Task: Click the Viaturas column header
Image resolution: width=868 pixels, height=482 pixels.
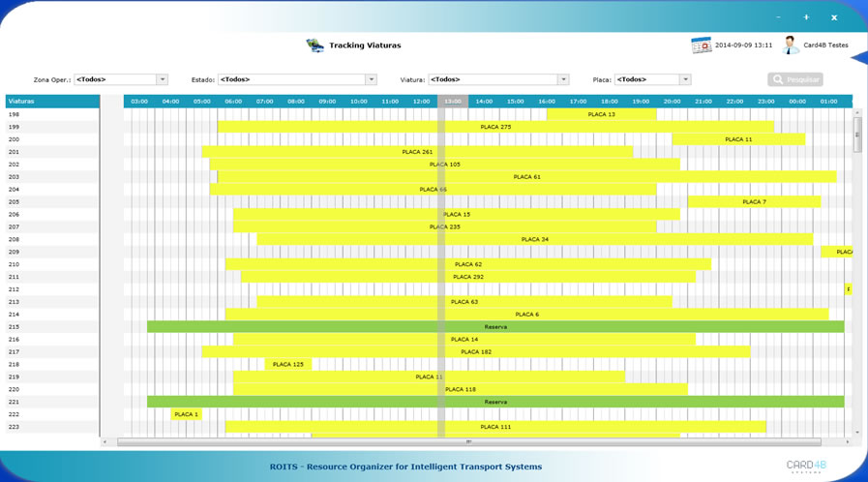Action: [x=52, y=101]
